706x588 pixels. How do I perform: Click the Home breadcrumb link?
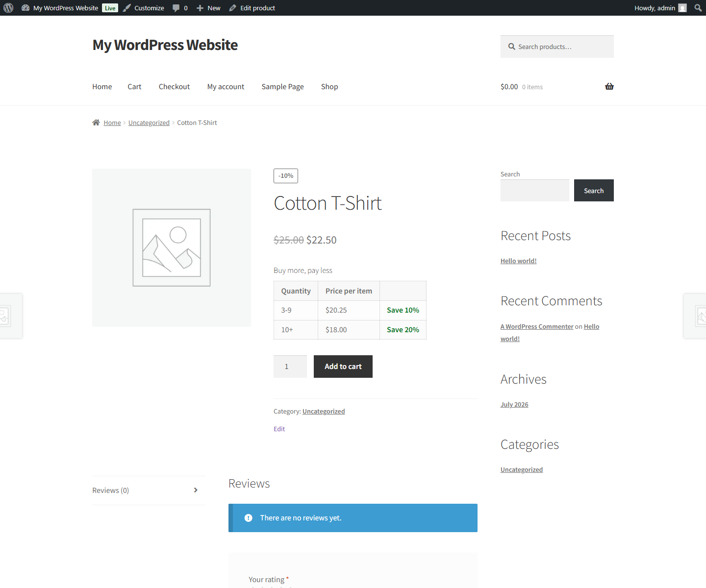tap(112, 123)
